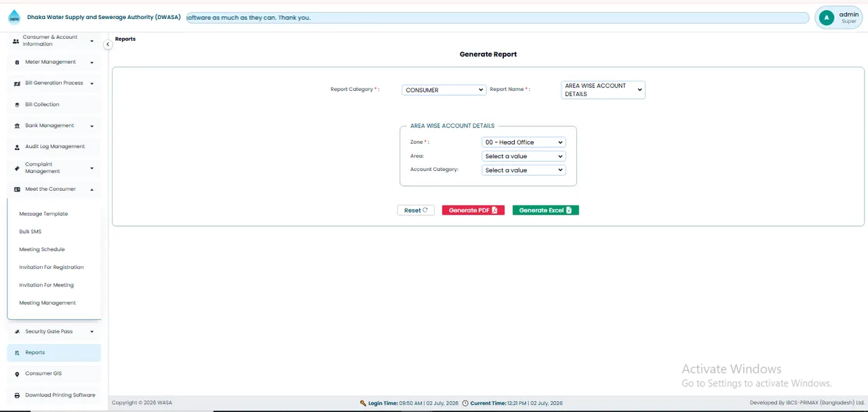Open Meeting Management submenu item
Screen dimensions: 868x412
pyautogui.click(x=47, y=303)
